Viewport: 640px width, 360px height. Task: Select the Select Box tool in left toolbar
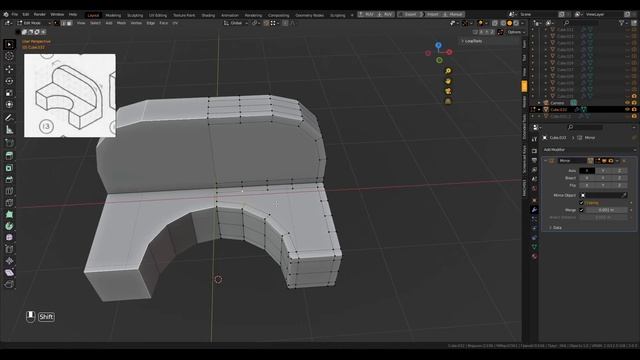point(9,44)
